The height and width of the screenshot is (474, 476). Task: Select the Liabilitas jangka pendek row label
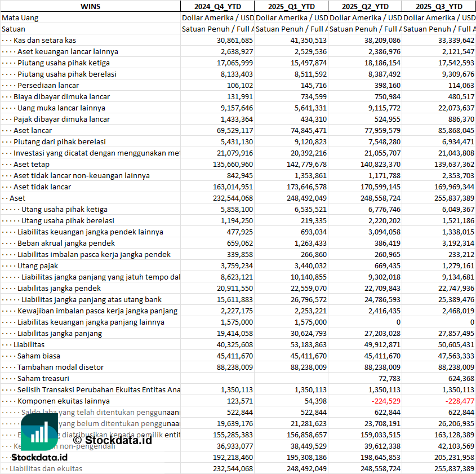click(59, 288)
